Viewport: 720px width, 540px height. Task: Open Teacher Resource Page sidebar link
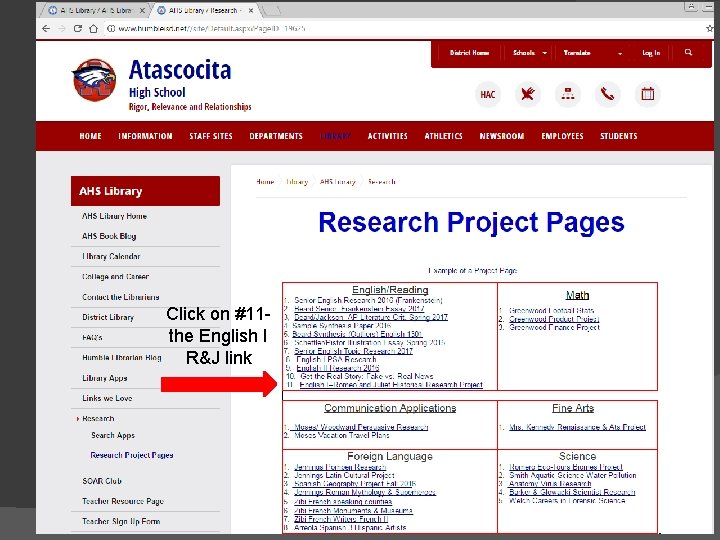click(x=123, y=501)
